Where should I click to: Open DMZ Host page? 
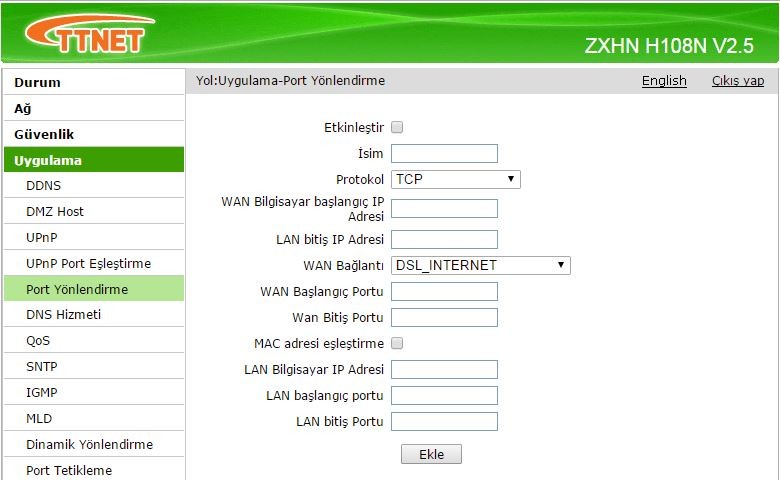[x=94, y=211]
